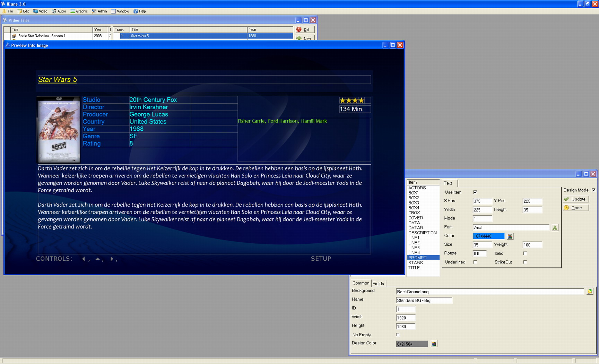Browse for background image file icon
The width and height of the screenshot is (599, 364).
click(x=590, y=292)
